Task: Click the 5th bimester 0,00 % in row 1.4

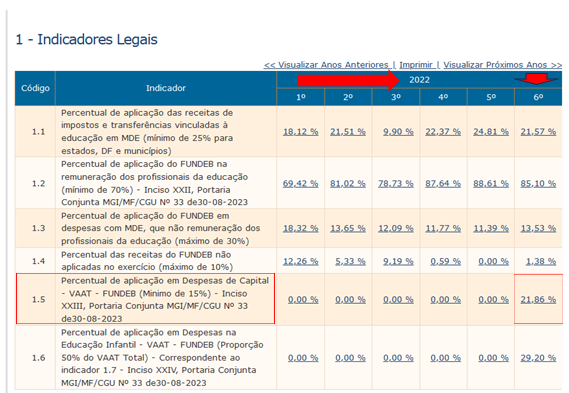Action: pyautogui.click(x=493, y=261)
